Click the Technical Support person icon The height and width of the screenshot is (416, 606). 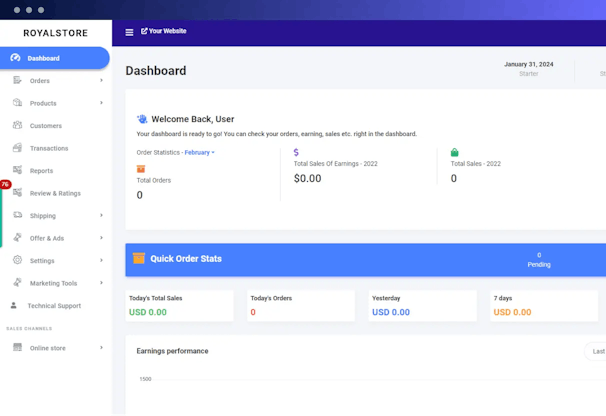click(x=14, y=305)
